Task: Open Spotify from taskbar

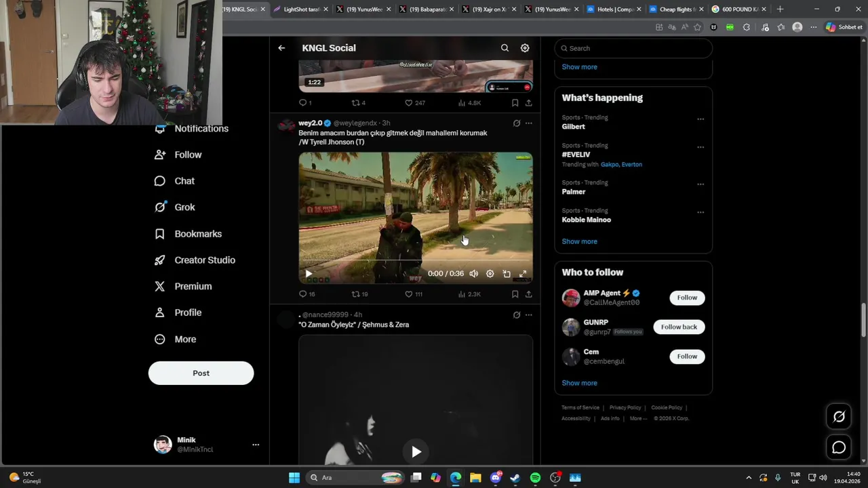Action: [535, 478]
